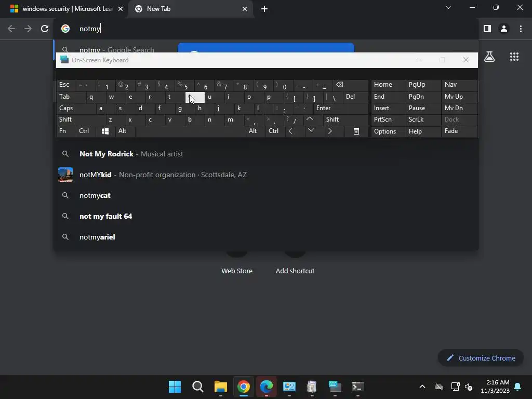Tap the Tab key on the keyboard
The width and height of the screenshot is (532, 399).
71,97
